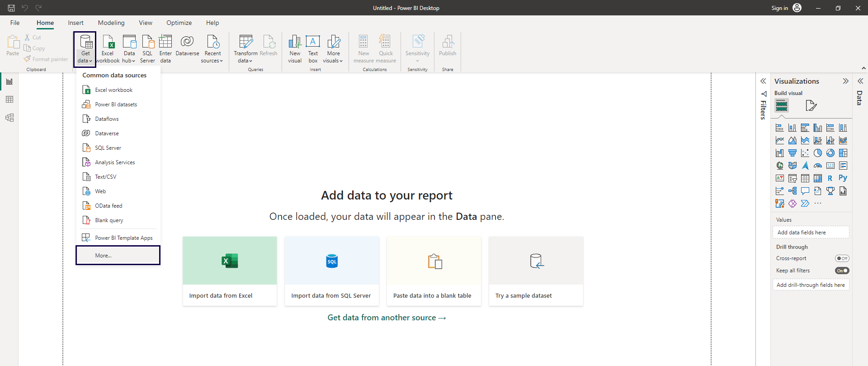The height and width of the screenshot is (366, 868).
Task: Select the Python (Py) visual
Action: point(843,178)
